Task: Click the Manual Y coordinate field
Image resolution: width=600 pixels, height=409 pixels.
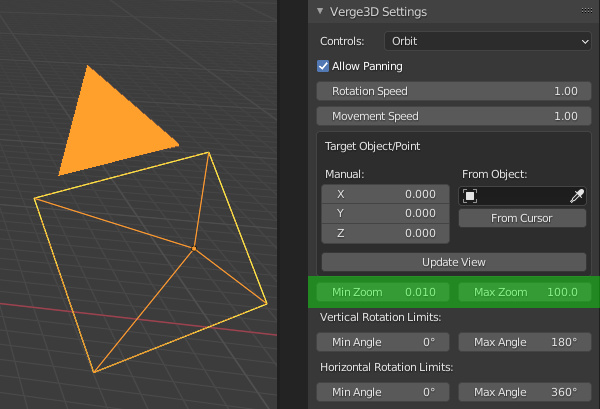Action: coord(385,213)
